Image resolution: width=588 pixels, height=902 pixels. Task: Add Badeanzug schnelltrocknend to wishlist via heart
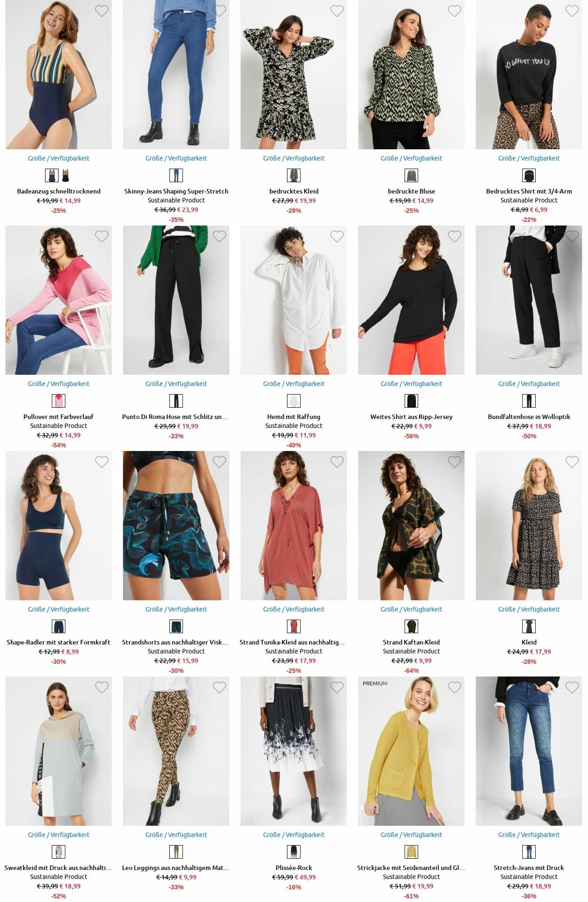tap(102, 11)
